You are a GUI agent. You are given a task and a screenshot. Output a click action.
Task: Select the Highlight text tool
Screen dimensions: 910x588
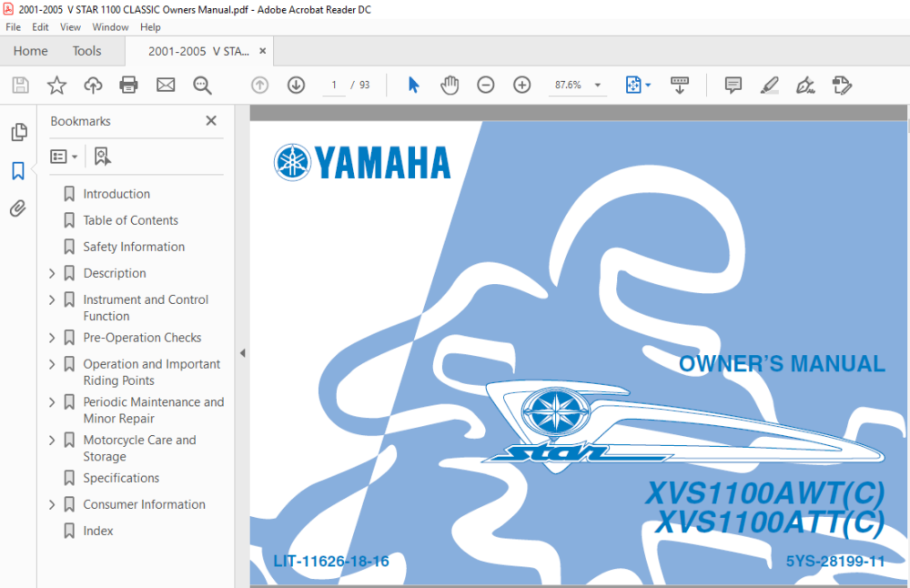pyautogui.click(x=770, y=86)
